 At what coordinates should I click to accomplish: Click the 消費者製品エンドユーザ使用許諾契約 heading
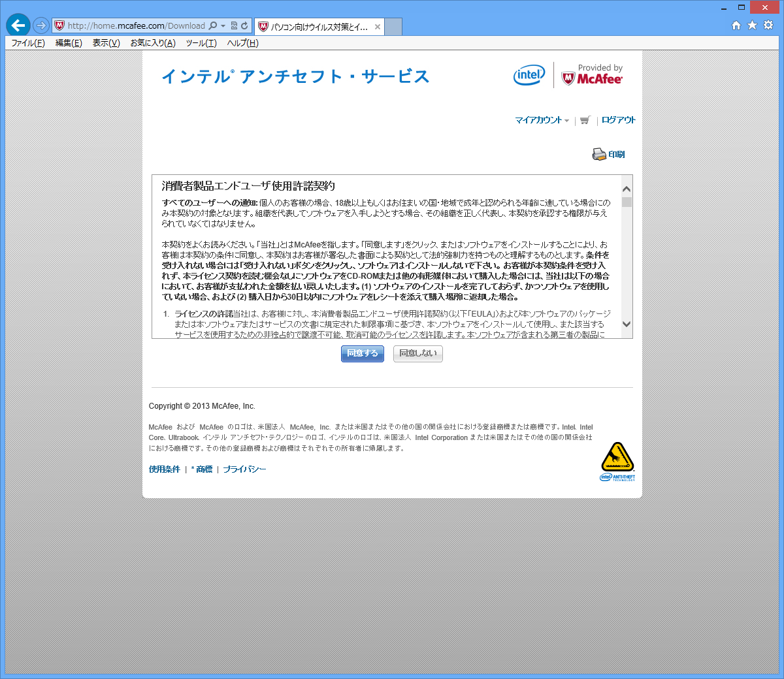[x=248, y=186]
